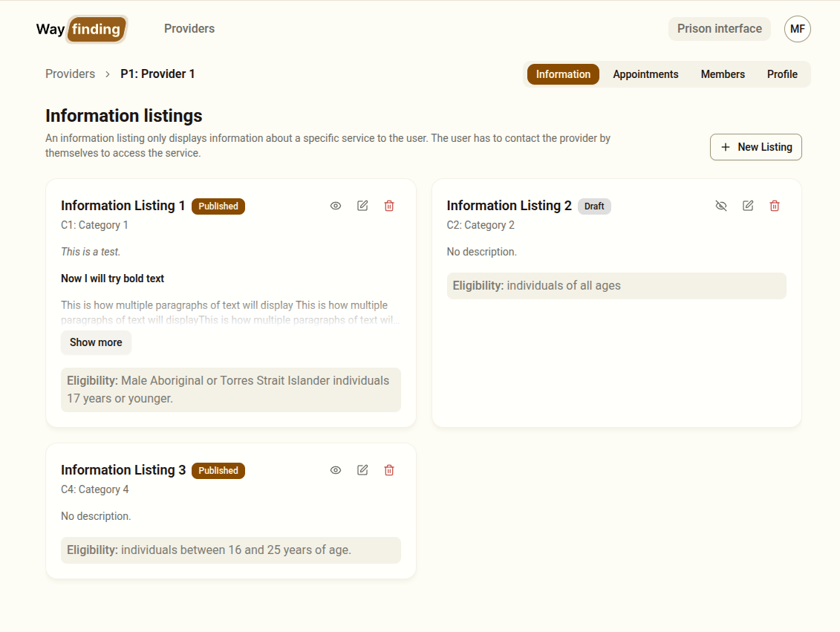Switch to the Appointments tab
The width and height of the screenshot is (840, 632).
pos(645,74)
